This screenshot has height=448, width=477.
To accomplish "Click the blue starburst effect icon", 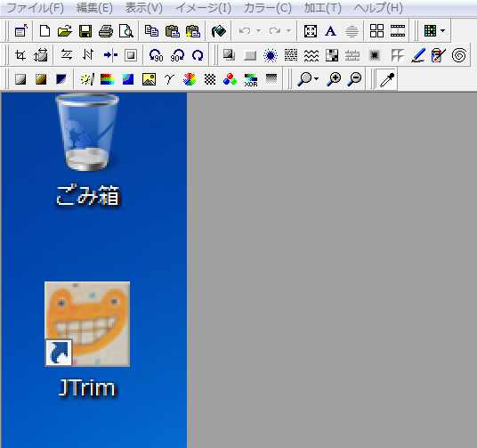I will [271, 56].
